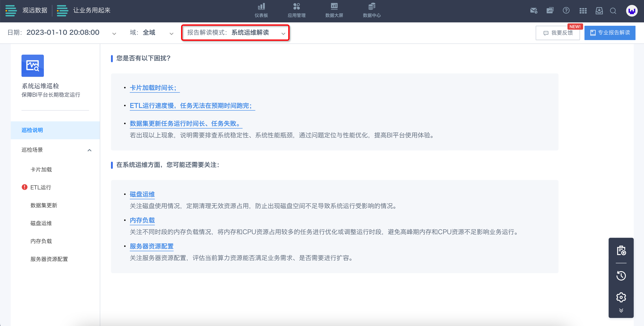
Task: Open the 磁盘运维 link in content
Action: coord(142,194)
